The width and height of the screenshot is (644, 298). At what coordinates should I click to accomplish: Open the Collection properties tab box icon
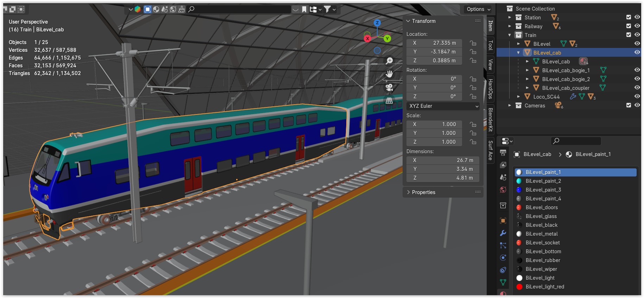(x=503, y=205)
